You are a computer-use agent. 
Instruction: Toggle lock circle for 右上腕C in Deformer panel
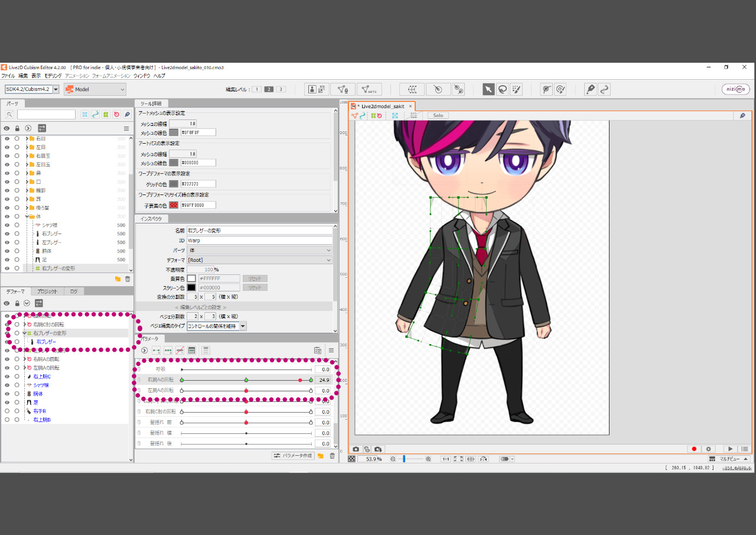[17, 377]
